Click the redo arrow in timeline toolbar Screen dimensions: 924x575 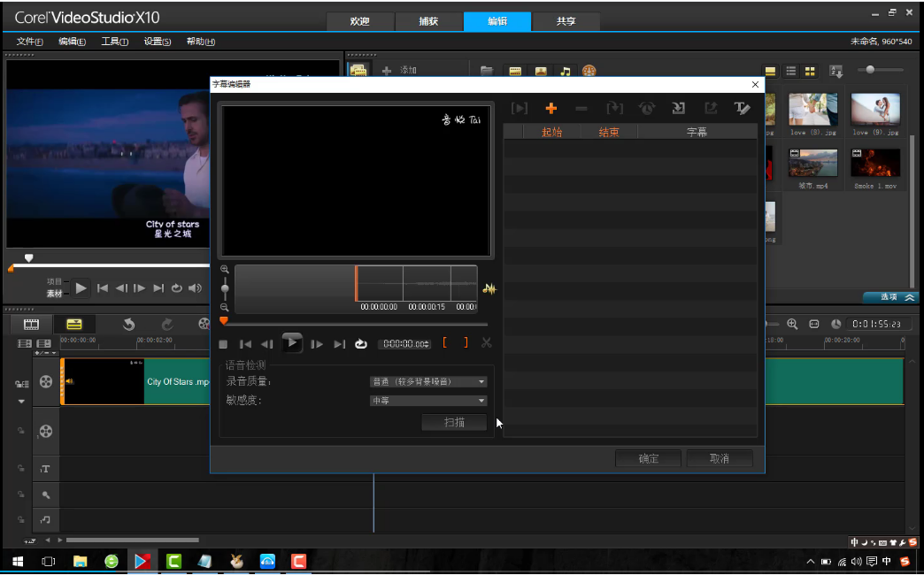(x=167, y=324)
